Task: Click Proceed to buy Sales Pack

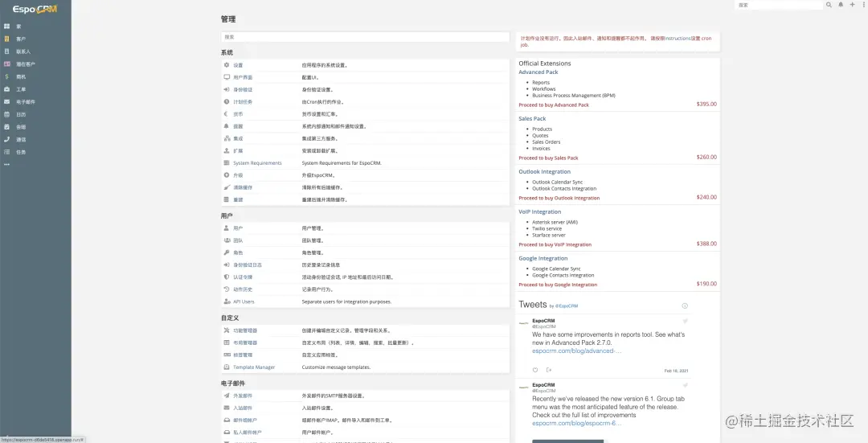Action: (x=548, y=158)
